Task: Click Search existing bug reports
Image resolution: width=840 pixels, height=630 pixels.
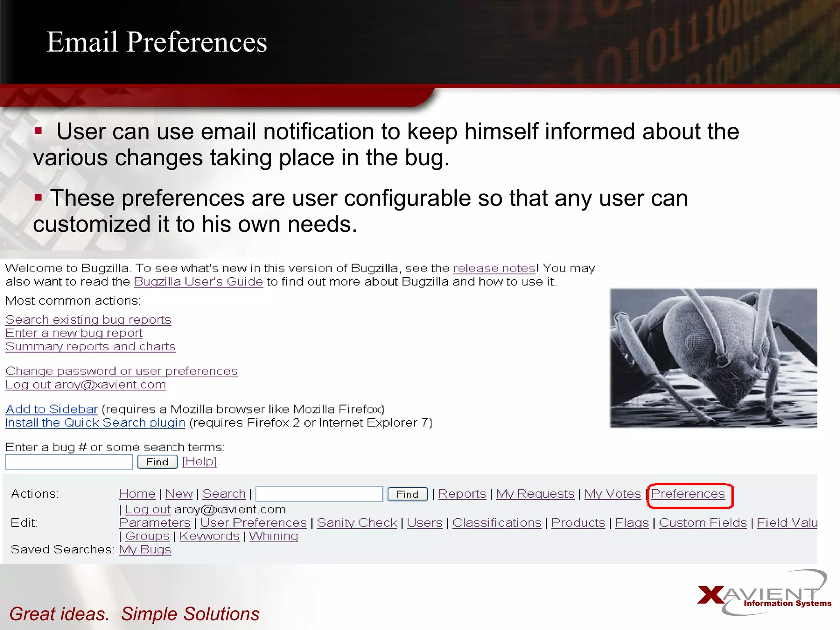Action: 88,320
